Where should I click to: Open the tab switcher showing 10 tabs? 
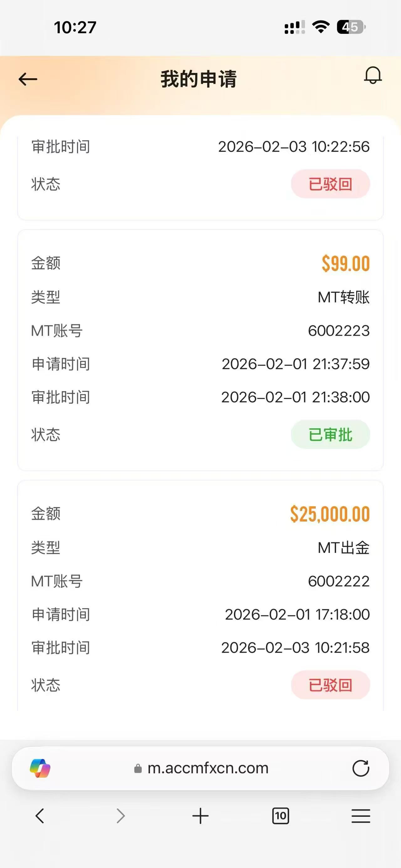tap(280, 816)
